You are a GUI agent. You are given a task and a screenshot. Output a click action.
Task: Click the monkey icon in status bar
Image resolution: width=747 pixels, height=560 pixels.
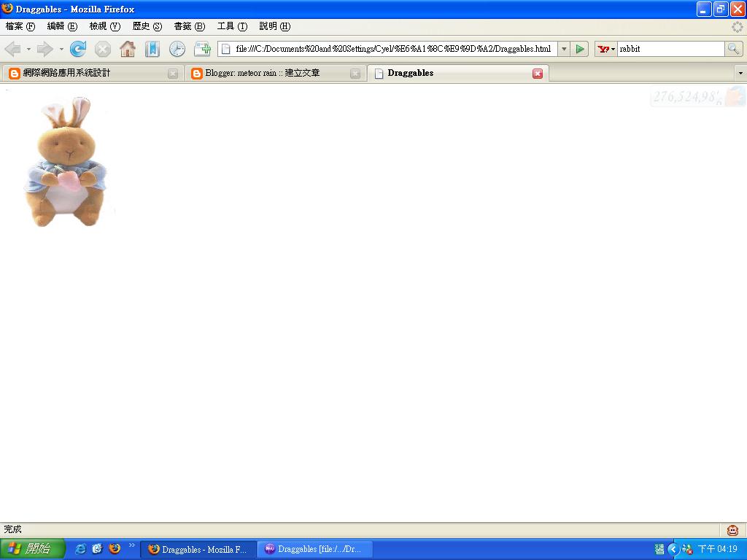pyautogui.click(x=732, y=530)
